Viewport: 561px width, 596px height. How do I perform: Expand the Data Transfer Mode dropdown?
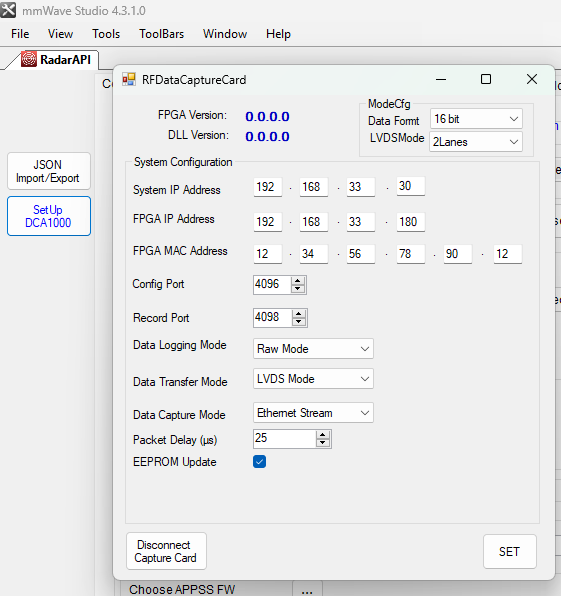point(313,379)
